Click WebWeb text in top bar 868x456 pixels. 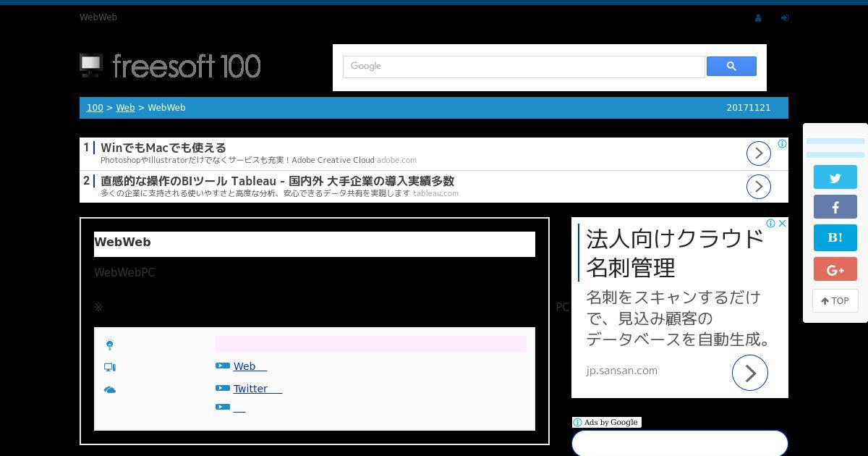point(98,17)
